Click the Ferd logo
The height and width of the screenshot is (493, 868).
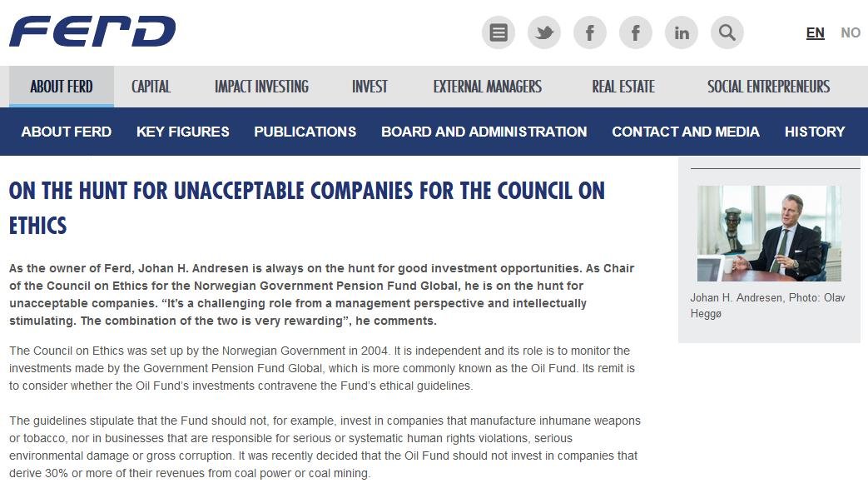tap(92, 32)
